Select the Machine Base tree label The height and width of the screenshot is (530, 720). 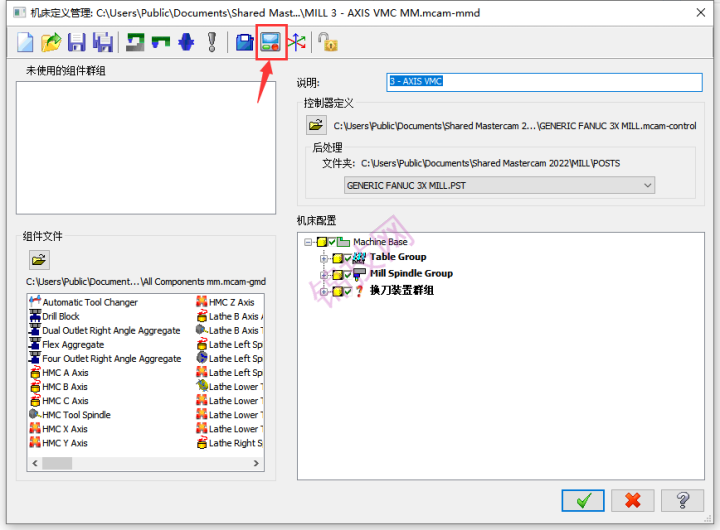pyautogui.click(x=380, y=242)
